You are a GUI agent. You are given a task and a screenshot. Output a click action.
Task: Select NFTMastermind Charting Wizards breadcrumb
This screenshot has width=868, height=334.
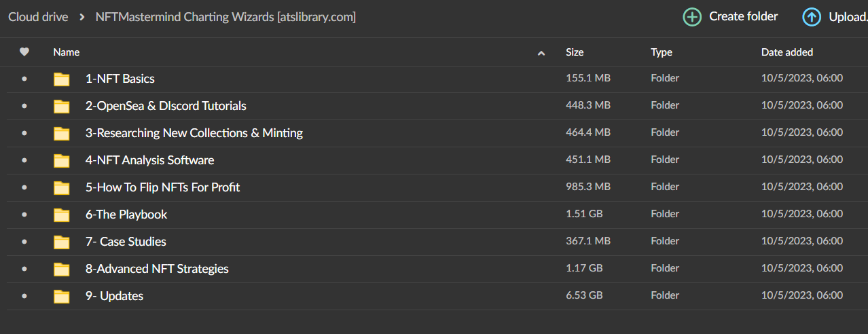tap(226, 17)
